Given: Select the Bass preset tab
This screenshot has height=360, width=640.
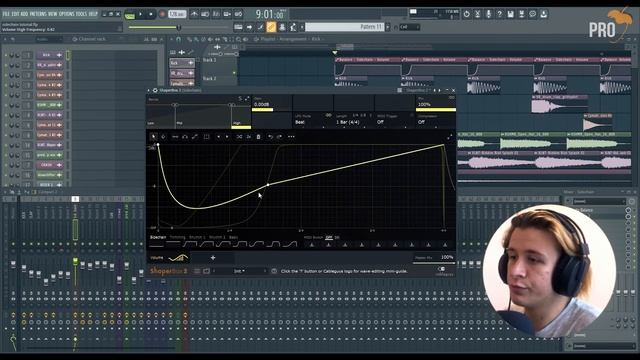Looking at the screenshot, I should pyautogui.click(x=233, y=237).
